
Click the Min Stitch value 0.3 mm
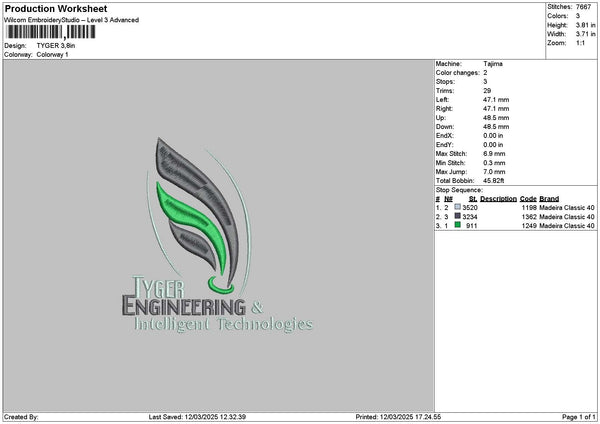[x=494, y=163]
